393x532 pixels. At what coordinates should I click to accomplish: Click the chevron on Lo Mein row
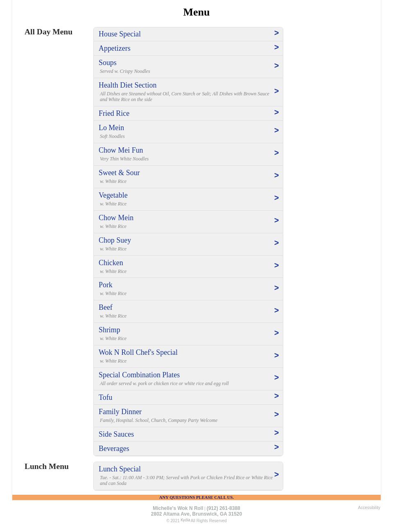tap(276, 131)
